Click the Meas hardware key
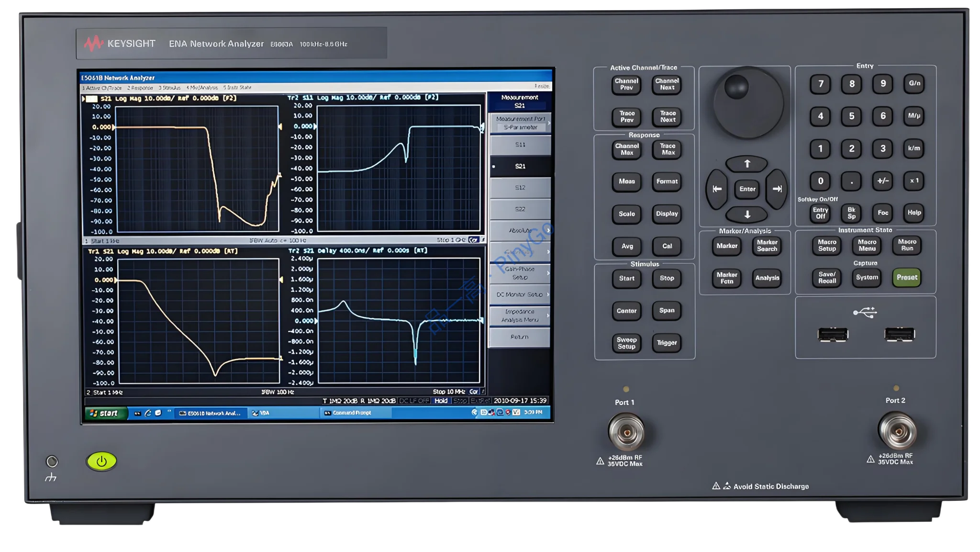Viewport: 980px width, 552px height. (627, 181)
